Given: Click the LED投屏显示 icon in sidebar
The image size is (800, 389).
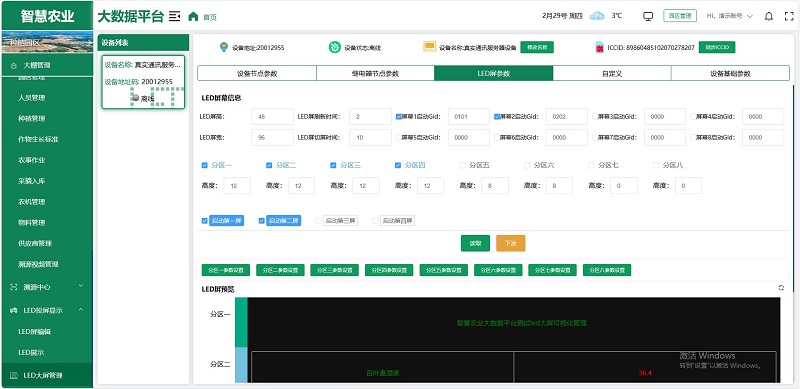Looking at the screenshot, I should tap(14, 310).
